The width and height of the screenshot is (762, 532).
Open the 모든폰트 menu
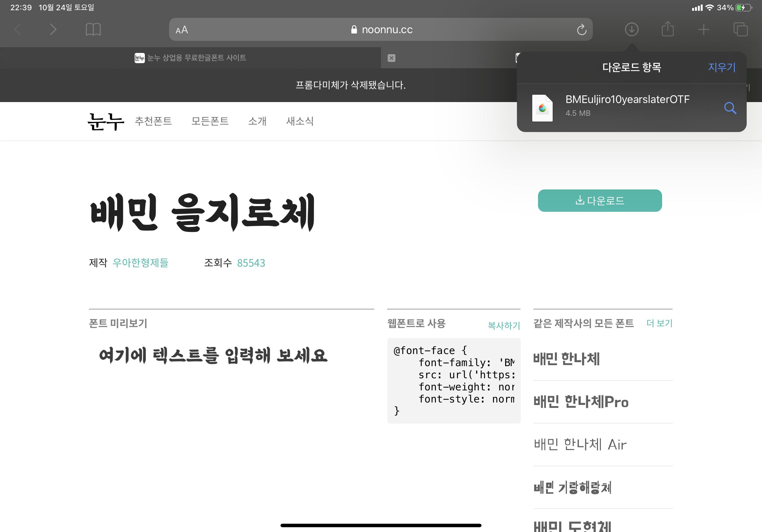tap(210, 121)
